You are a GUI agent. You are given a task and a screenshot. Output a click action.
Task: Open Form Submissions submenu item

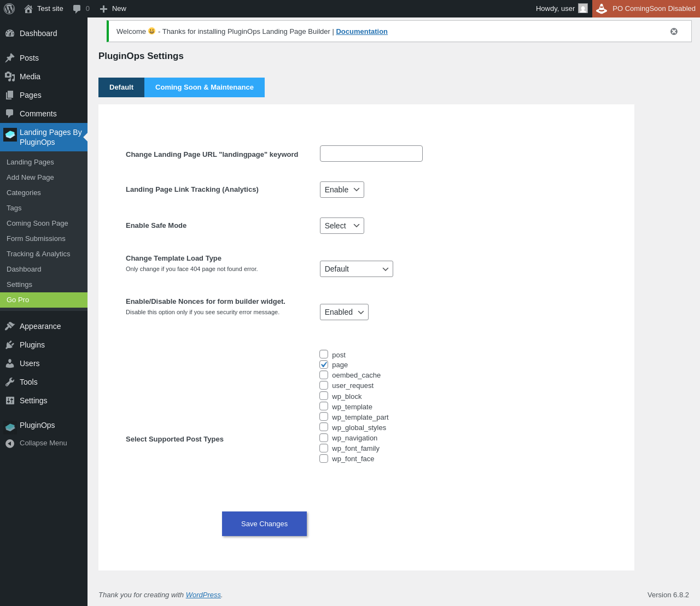coord(44,239)
